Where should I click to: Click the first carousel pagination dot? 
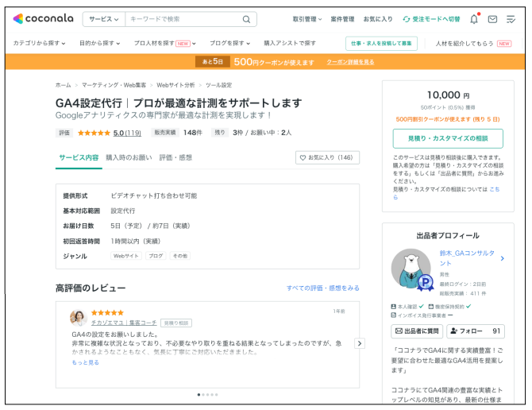[x=199, y=395]
